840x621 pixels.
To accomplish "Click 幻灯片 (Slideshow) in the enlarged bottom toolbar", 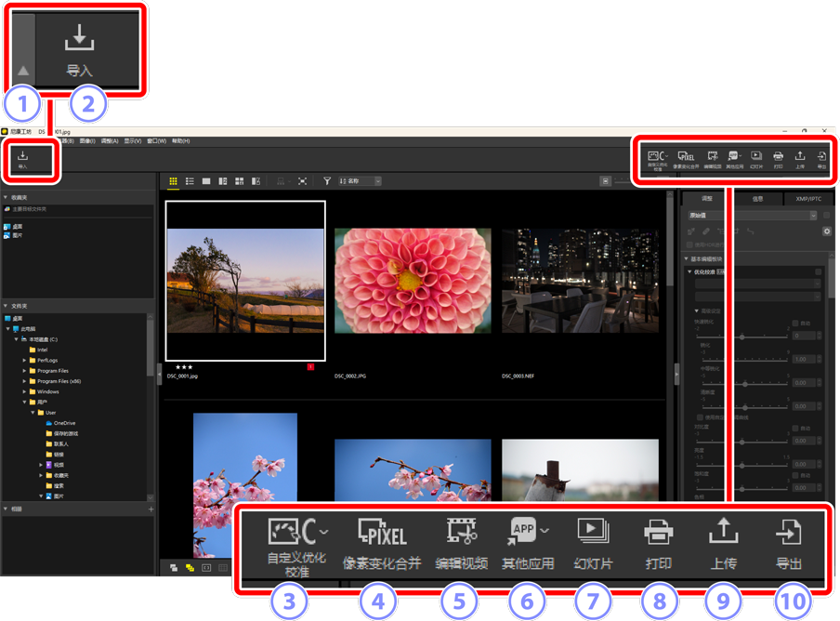I will pyautogui.click(x=593, y=542).
